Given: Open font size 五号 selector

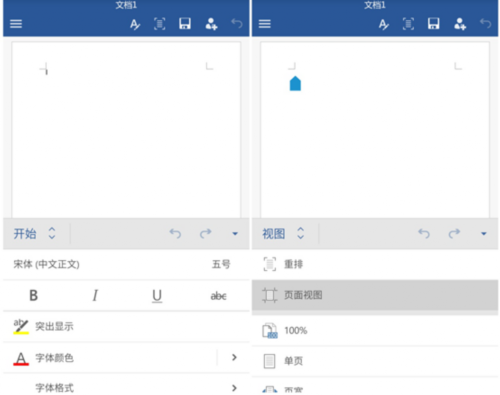Looking at the screenshot, I should click(221, 264).
